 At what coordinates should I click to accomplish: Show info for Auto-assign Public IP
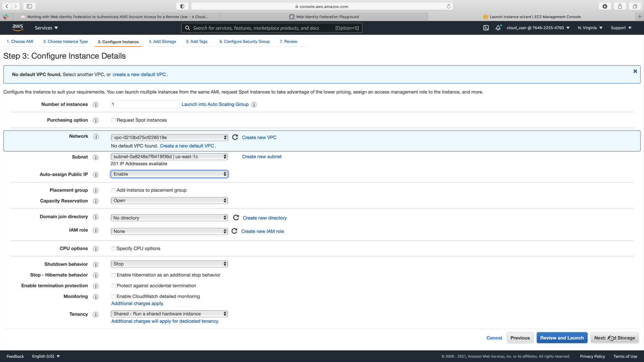[96, 175]
